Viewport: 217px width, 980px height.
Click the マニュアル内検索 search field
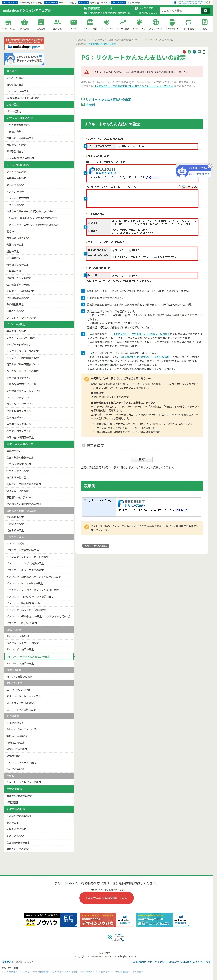point(180,11)
